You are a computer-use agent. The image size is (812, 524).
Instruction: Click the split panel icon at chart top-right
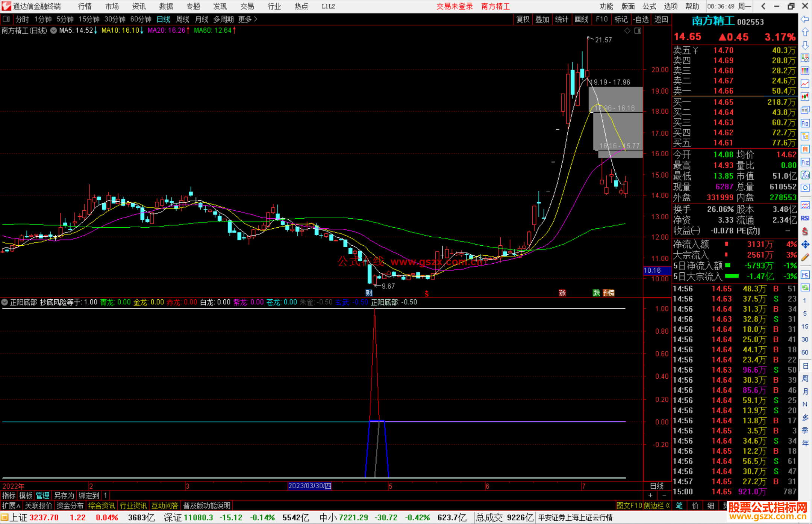tap(638, 31)
